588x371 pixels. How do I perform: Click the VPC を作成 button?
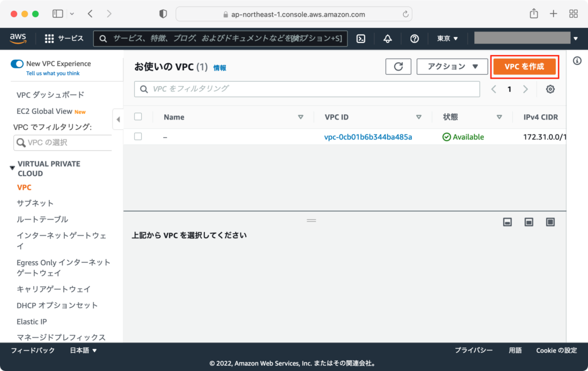tap(524, 67)
